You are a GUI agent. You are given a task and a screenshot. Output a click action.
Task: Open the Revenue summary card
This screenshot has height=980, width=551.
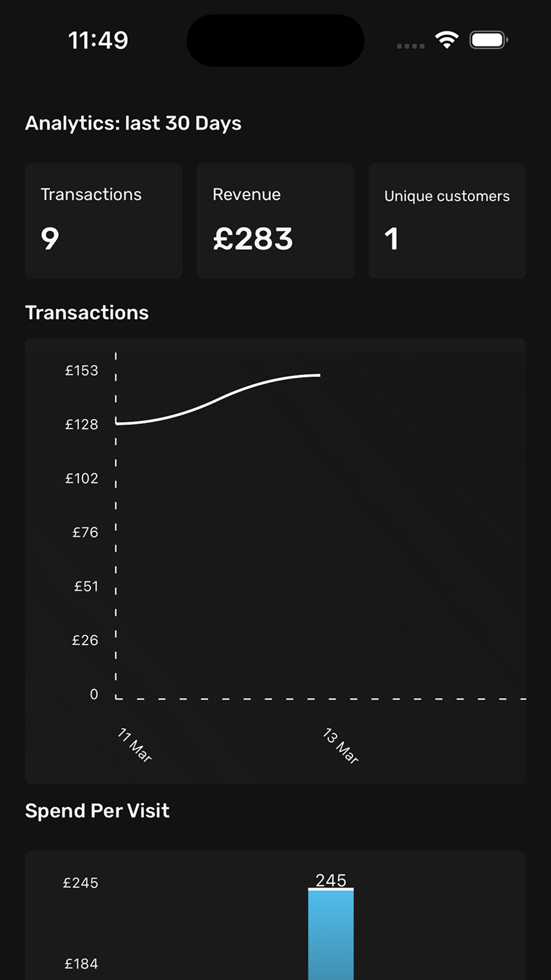[x=275, y=221]
